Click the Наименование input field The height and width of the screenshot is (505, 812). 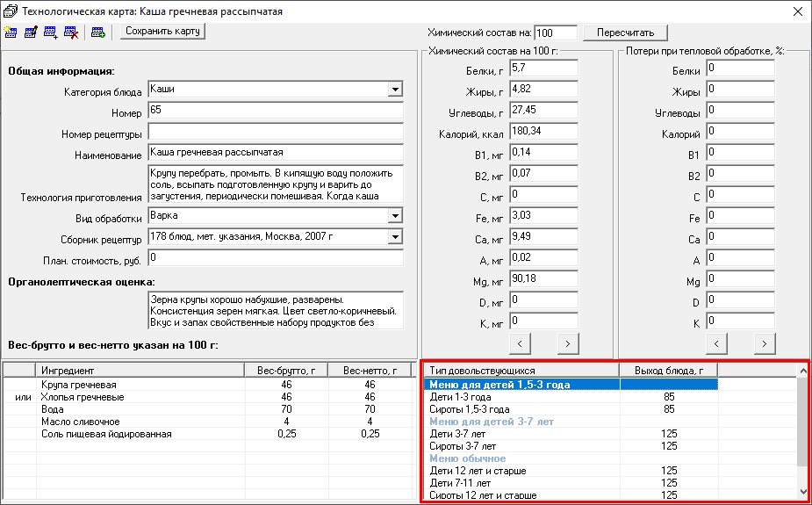[x=275, y=153]
